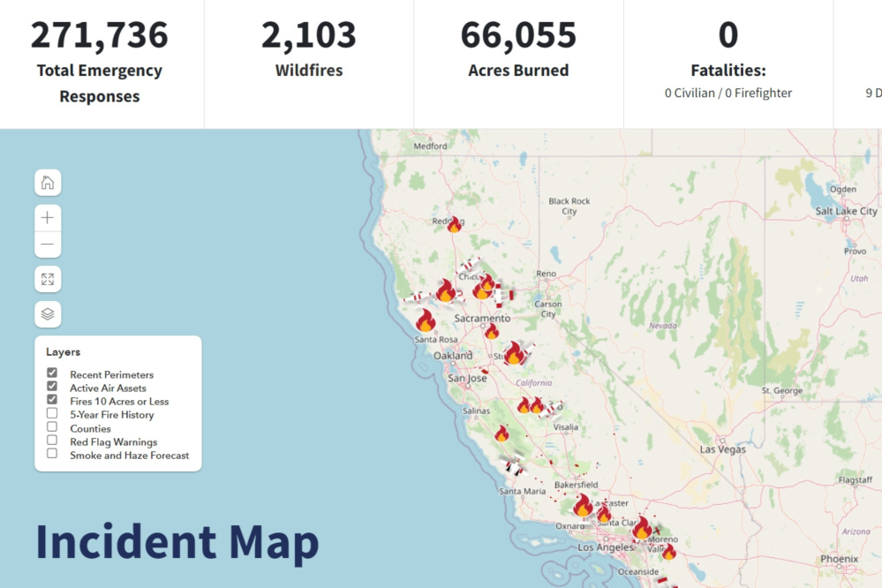Click the Acres Burned statistic
Image resolution: width=882 pixels, height=588 pixels.
coord(518,51)
